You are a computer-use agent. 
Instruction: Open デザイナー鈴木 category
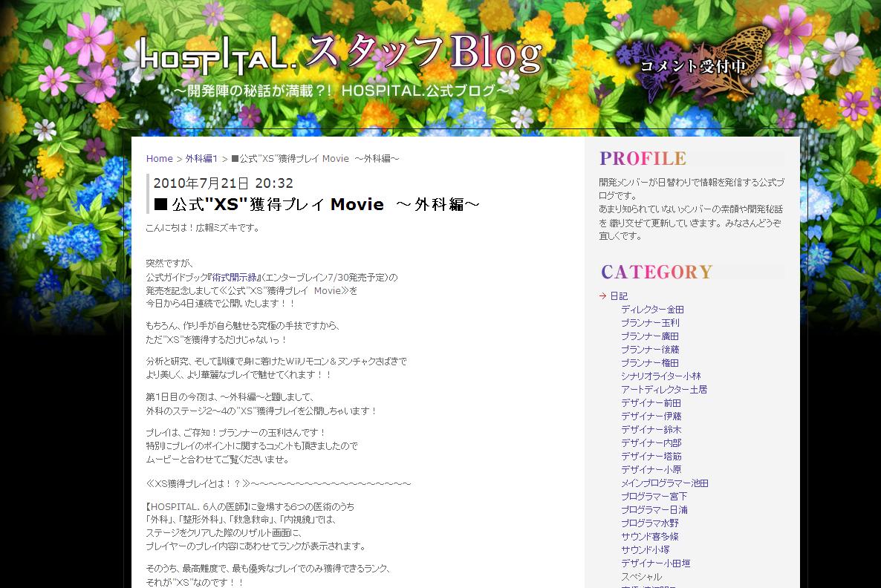click(651, 430)
